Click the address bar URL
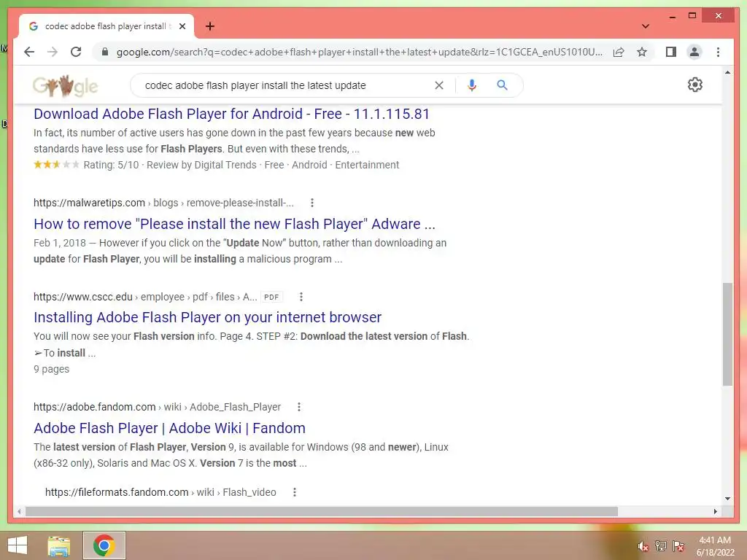747x560 pixels. pos(359,52)
